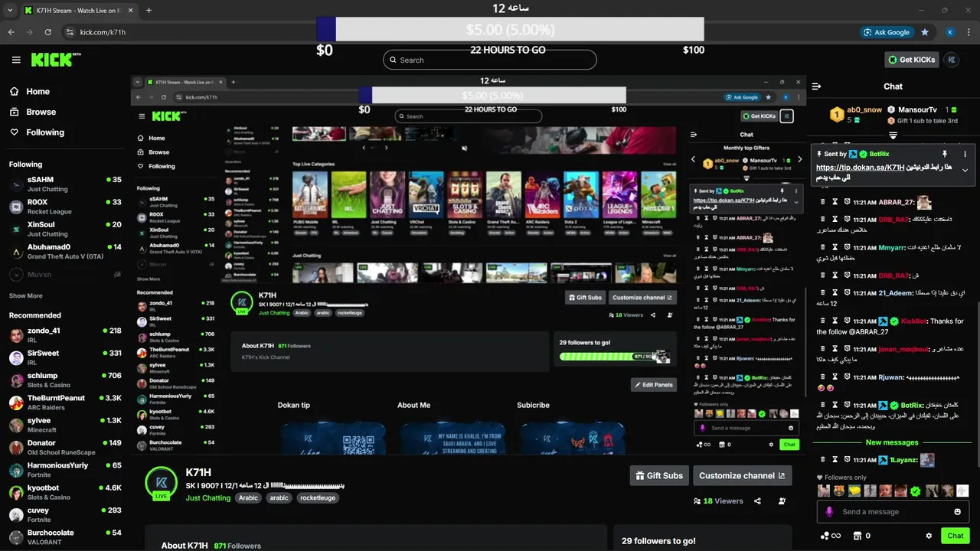The height and width of the screenshot is (551, 980).
Task: Timeout user ABRAR_27 with hourglass icon
Action: point(835,202)
